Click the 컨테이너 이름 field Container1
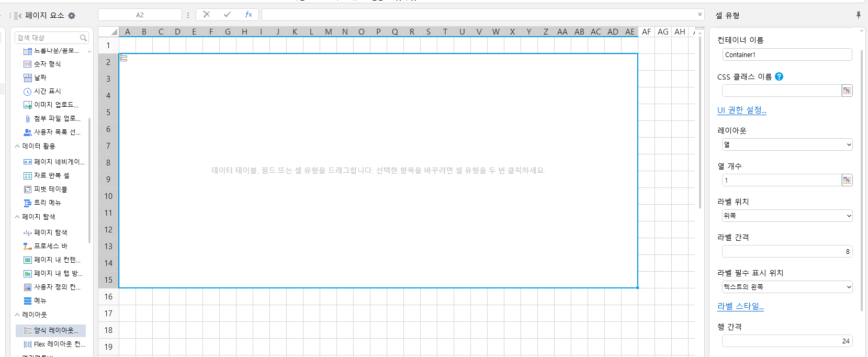 pyautogui.click(x=787, y=54)
